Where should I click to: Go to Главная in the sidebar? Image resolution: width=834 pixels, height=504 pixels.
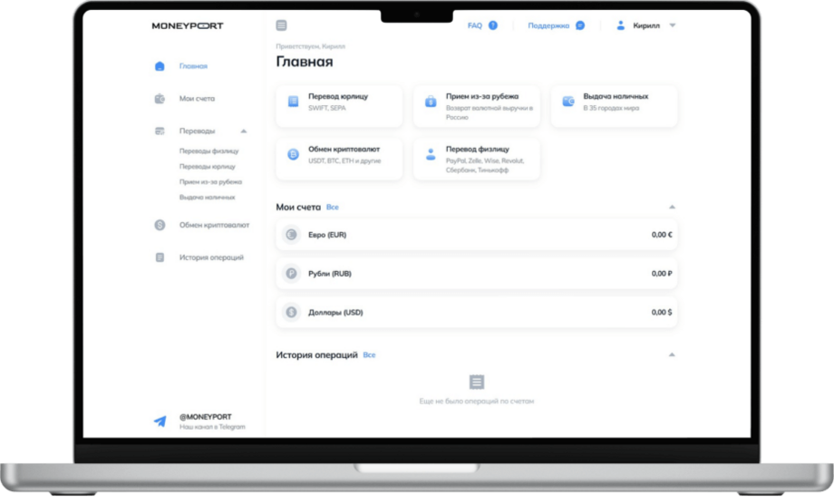coord(193,66)
